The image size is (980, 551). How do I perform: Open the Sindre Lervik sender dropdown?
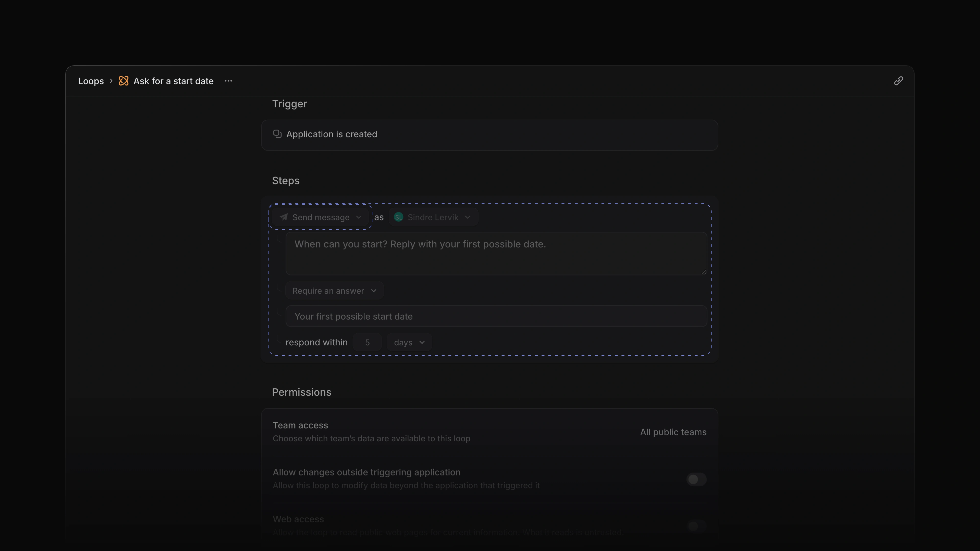(433, 218)
